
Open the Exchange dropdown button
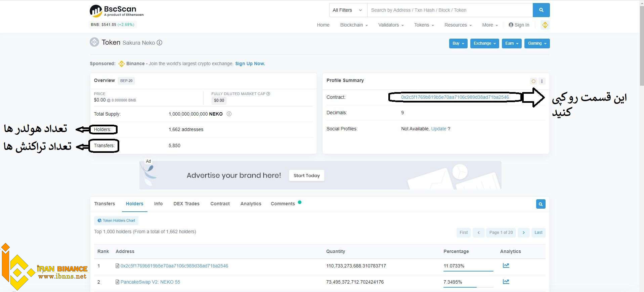(485, 43)
